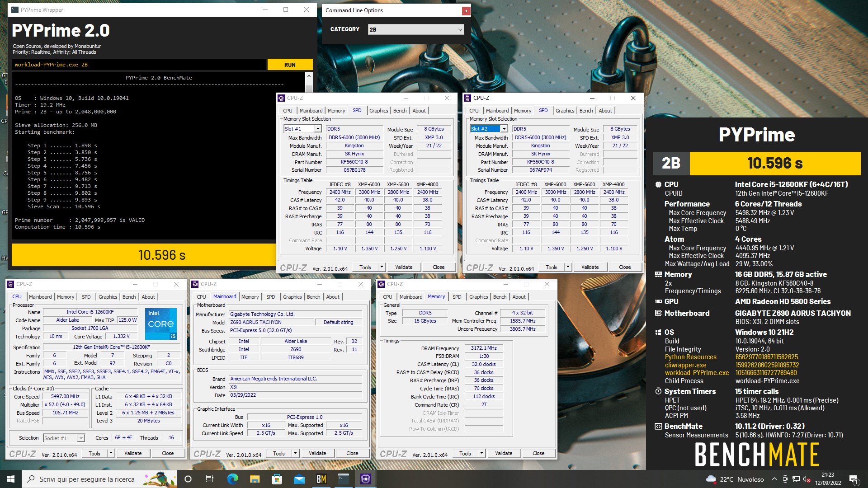Click the muted volume icon in the system tray

pyautogui.click(x=806, y=479)
